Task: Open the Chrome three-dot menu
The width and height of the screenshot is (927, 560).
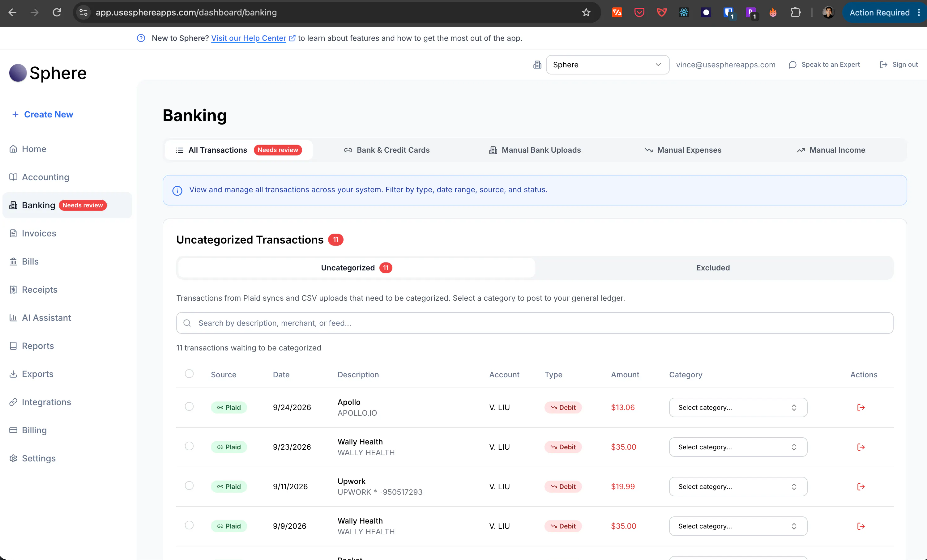Action: click(x=919, y=12)
